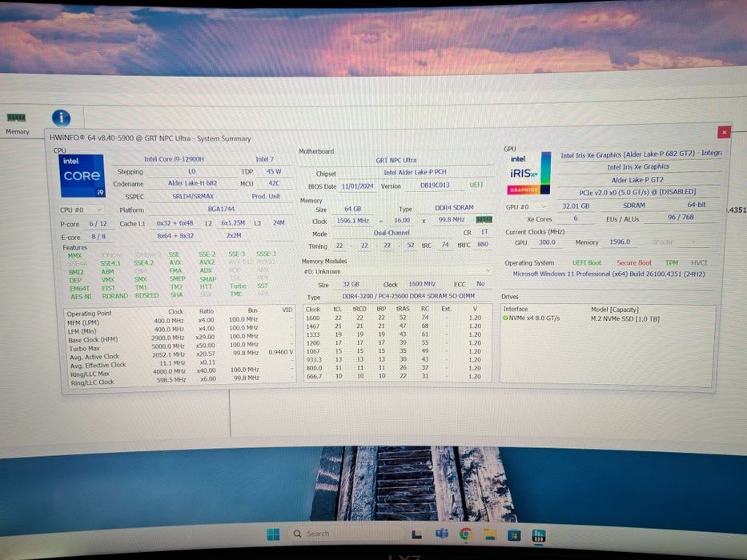Click the 666.7 row in timing table
Viewport: 747px width, 560px height.
click(x=397, y=376)
